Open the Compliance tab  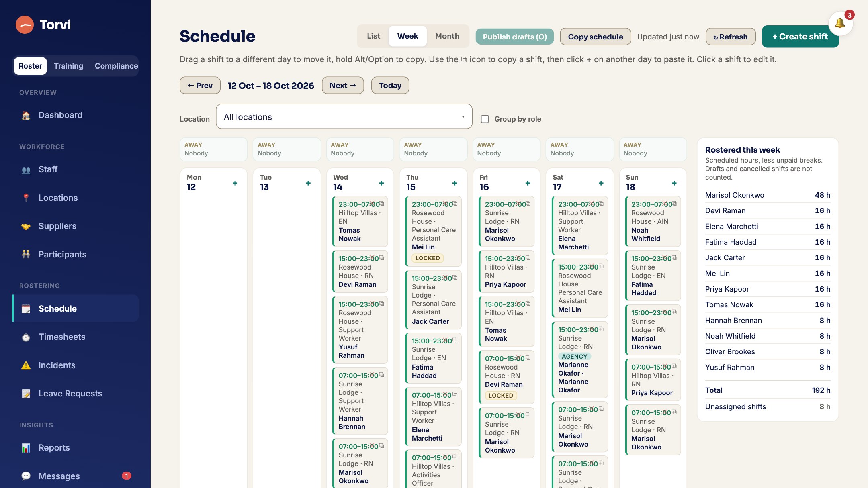[x=116, y=66]
